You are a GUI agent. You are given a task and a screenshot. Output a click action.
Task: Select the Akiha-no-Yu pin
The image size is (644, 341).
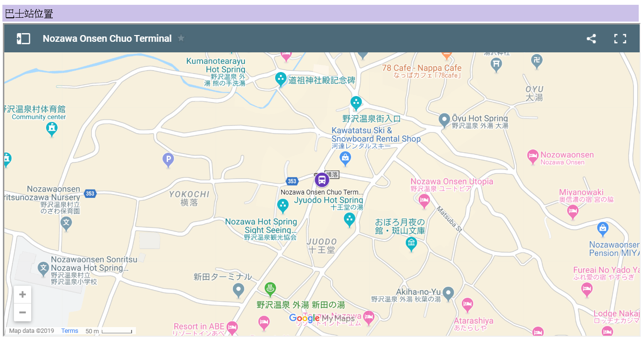448,292
